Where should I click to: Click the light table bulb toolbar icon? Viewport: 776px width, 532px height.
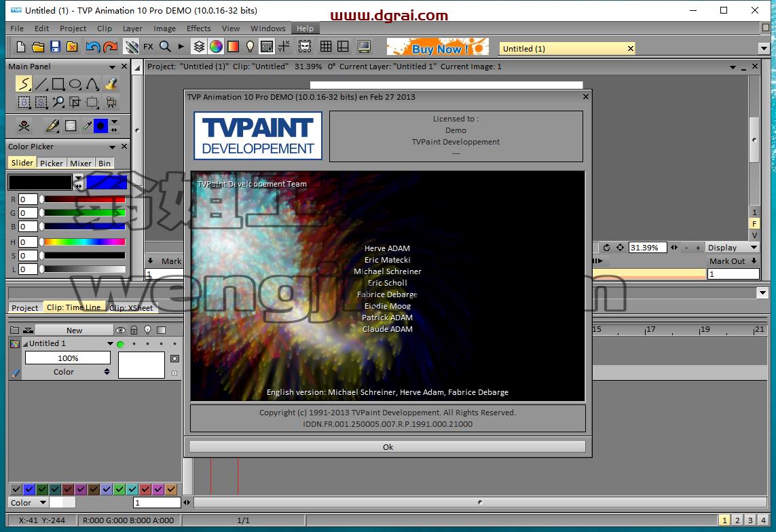pyautogui.click(x=250, y=47)
